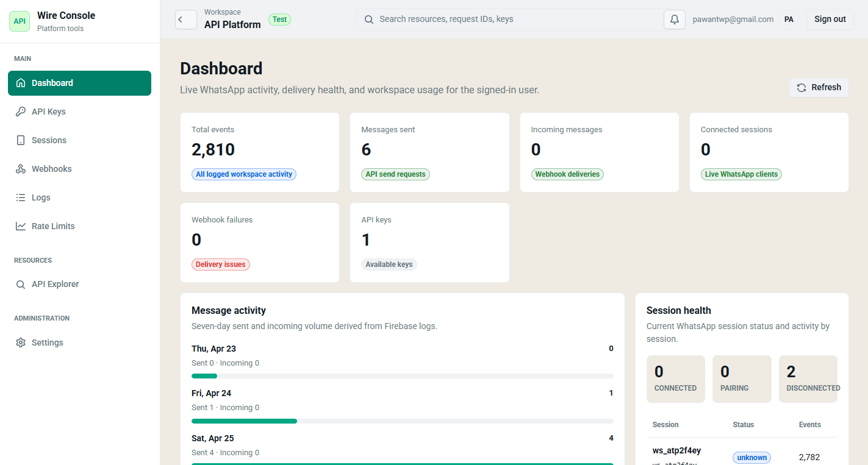
Task: Click the 2 DISCONNECTED sessions tile
Action: point(808,379)
